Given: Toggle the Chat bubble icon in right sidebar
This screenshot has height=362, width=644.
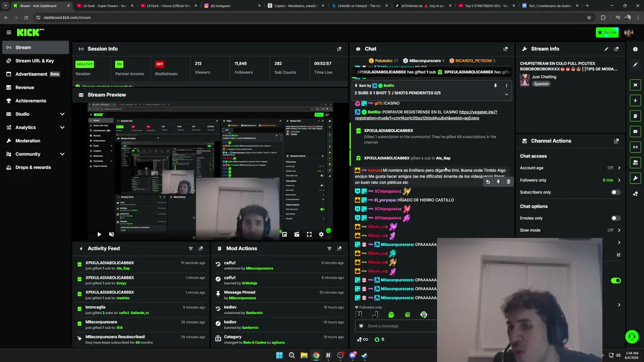Looking at the screenshot, I should 635,132.
